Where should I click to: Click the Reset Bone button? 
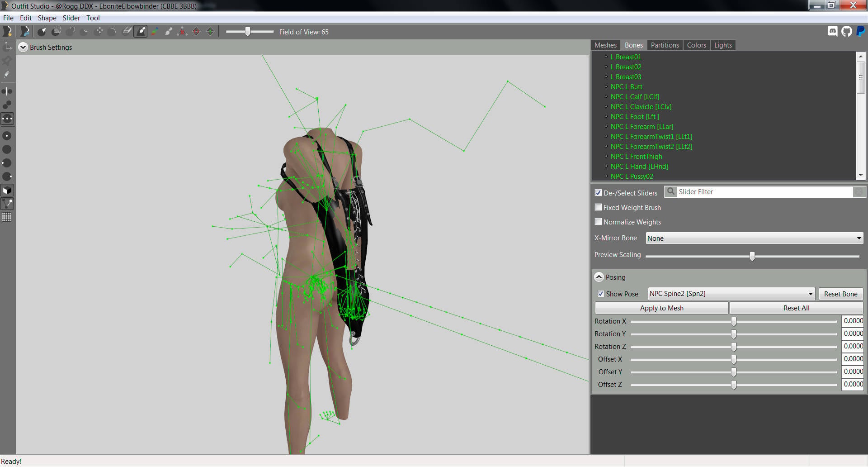pyautogui.click(x=840, y=294)
